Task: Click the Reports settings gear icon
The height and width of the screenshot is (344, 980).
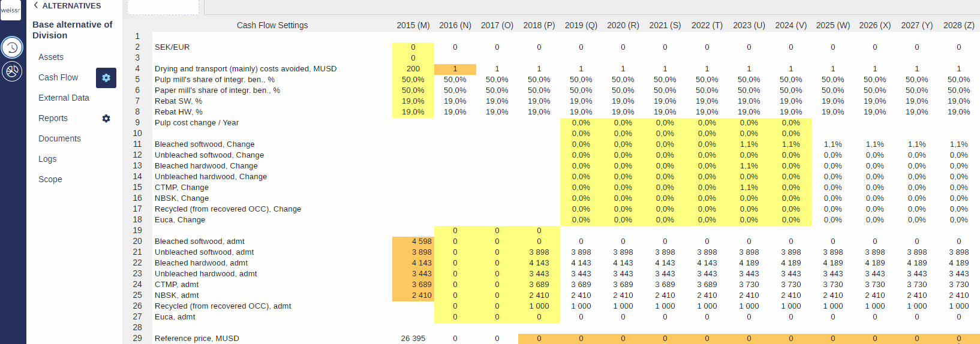Action: pos(106,119)
